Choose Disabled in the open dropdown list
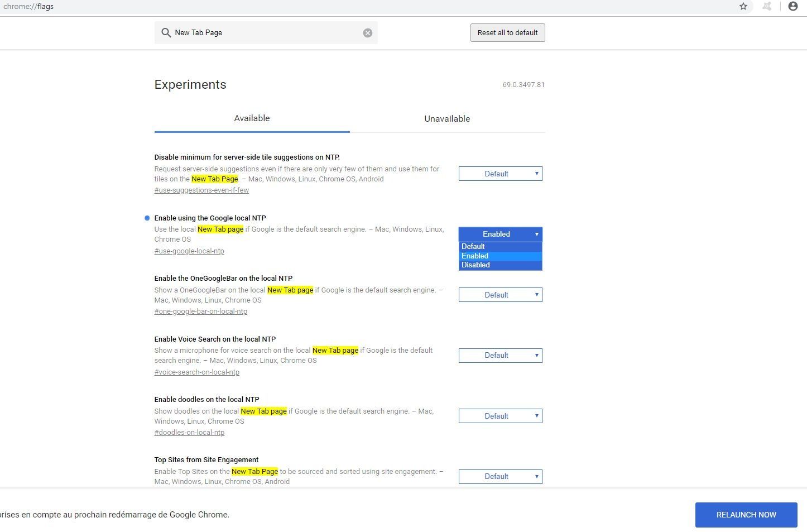This screenshot has height=532, width=807. [500, 265]
